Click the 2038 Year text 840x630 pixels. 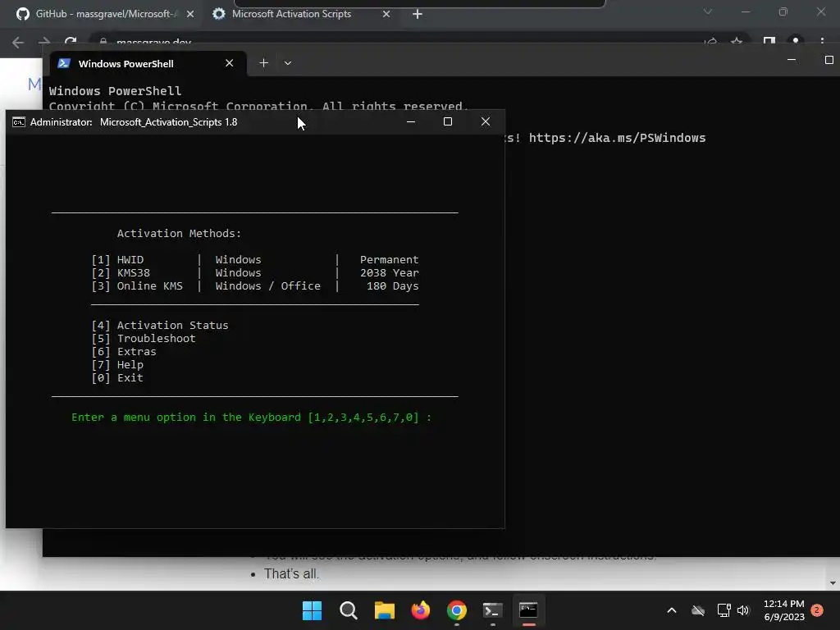coord(389,273)
